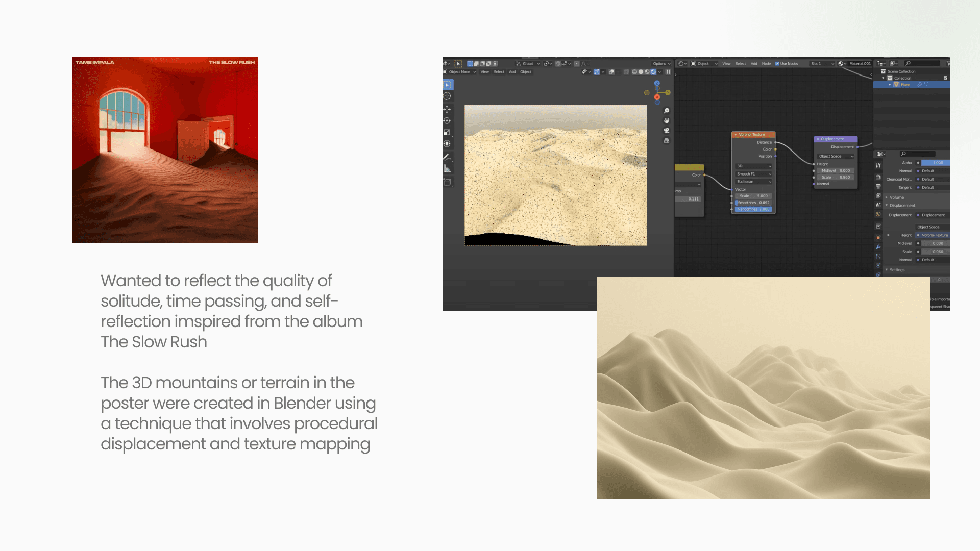980x551 pixels.
Task: Switch to rendered viewport shading icon
Action: pos(653,72)
